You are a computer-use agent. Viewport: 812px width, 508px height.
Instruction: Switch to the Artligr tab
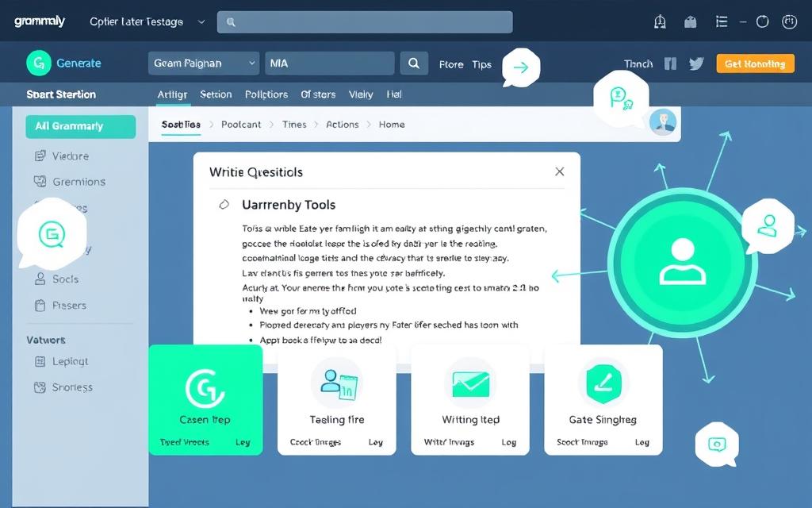tap(172, 94)
